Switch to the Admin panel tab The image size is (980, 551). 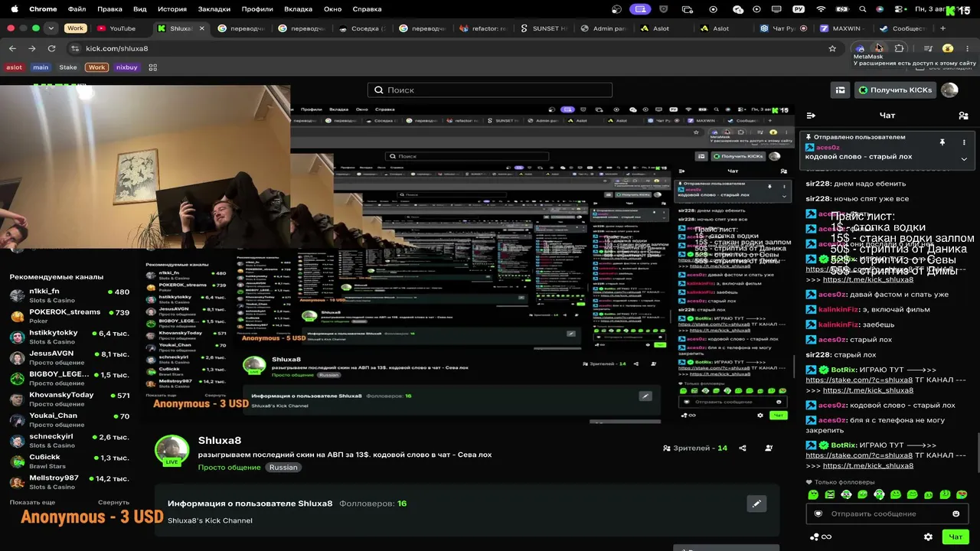pos(604,28)
